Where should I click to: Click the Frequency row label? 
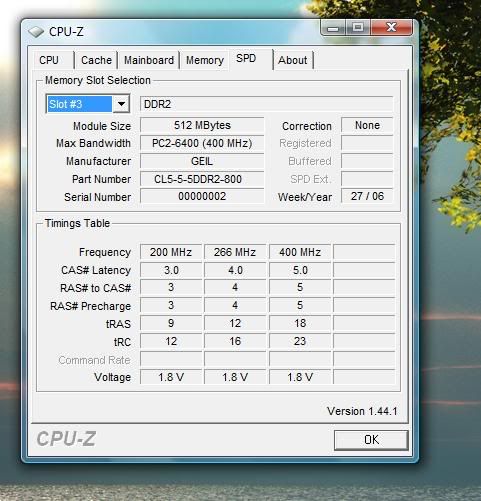(105, 252)
